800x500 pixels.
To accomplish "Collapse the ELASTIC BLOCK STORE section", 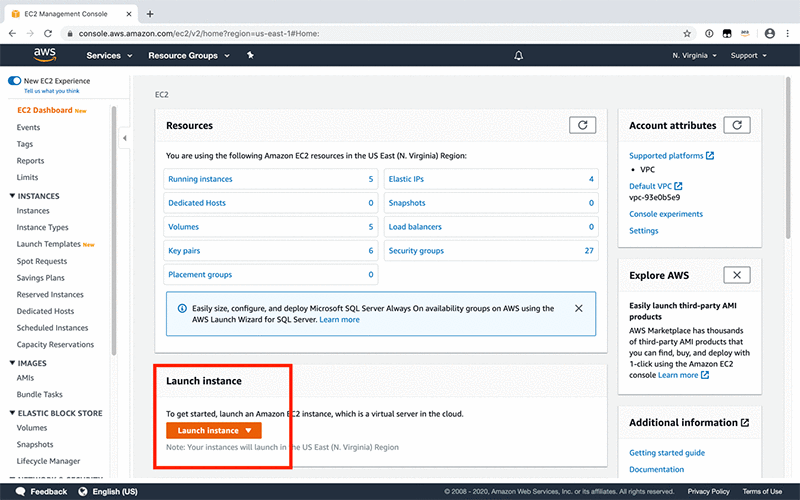I will [12, 413].
